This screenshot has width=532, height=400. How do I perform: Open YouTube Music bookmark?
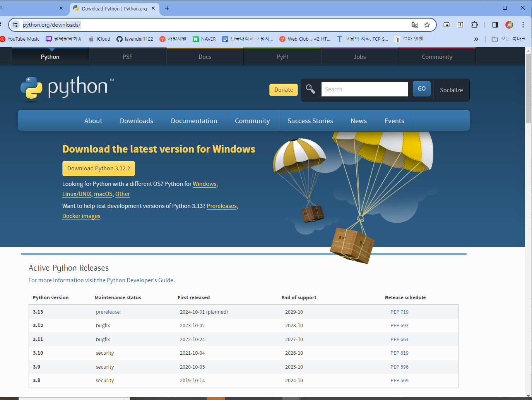[x=20, y=39]
